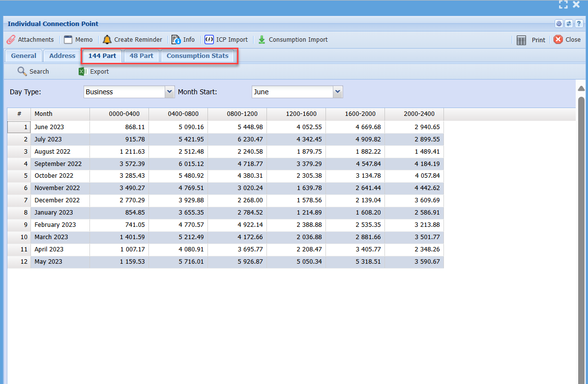Image resolution: width=588 pixels, height=384 pixels.
Task: Open the help question mark icon
Action: pyautogui.click(x=579, y=24)
